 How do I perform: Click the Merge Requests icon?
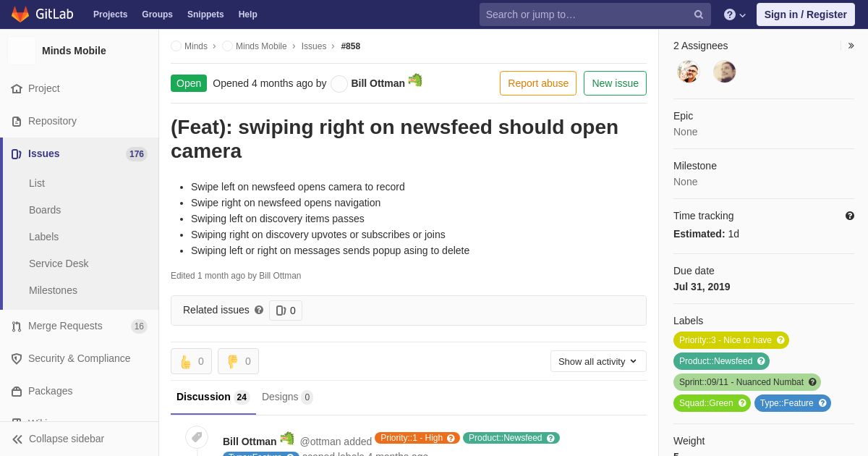[17, 326]
